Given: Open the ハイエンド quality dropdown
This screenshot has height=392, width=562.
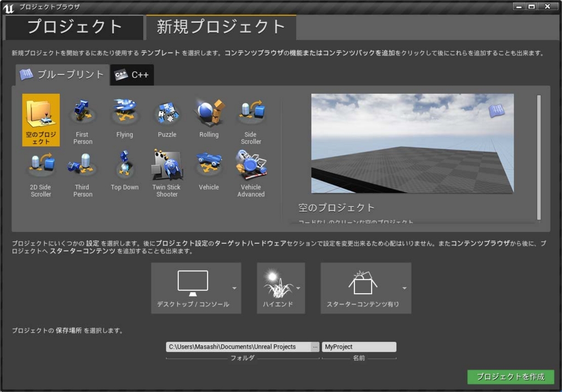Looking at the screenshot, I should 281,288.
